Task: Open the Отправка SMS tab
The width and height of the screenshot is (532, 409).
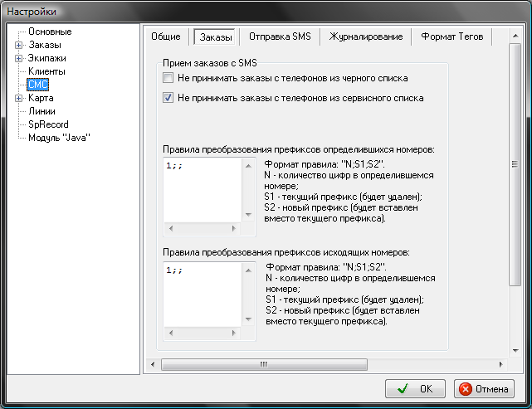Action: (x=279, y=37)
